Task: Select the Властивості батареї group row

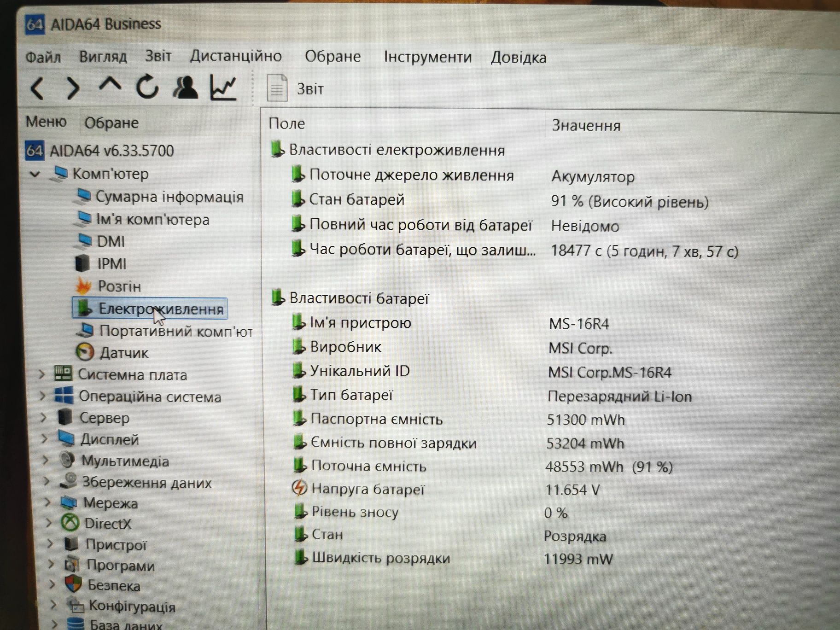Action: pos(350,298)
